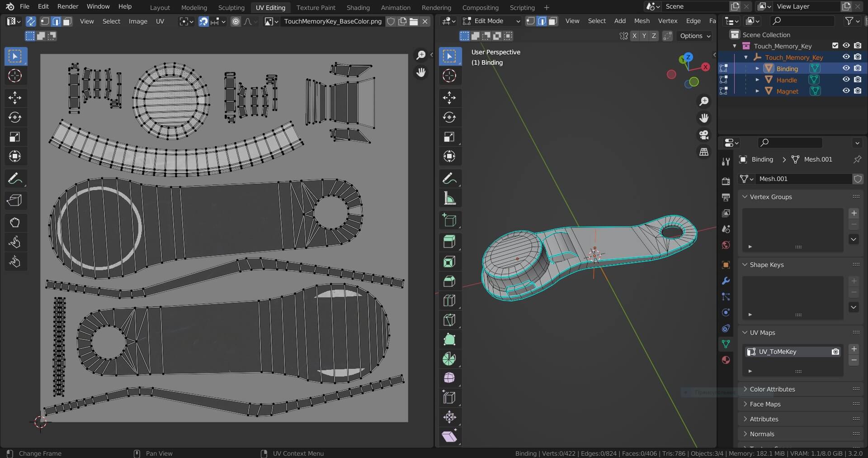Select the Pinch tool in UV editor
868x458 pixels.
click(x=15, y=261)
